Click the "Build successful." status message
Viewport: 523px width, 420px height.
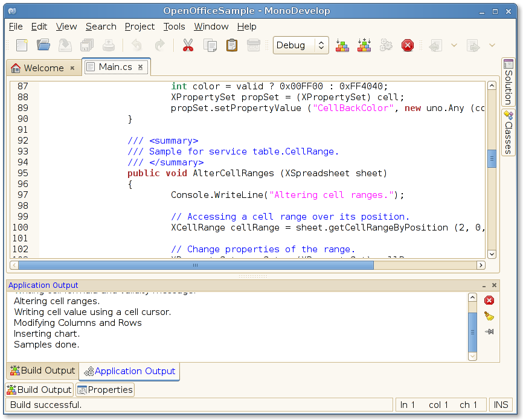click(x=46, y=405)
